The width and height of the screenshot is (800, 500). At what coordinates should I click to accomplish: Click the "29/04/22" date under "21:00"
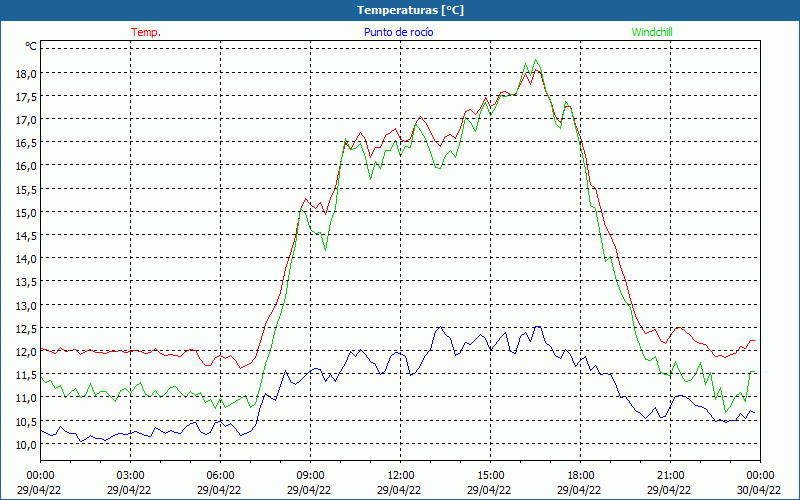pyautogui.click(x=669, y=490)
